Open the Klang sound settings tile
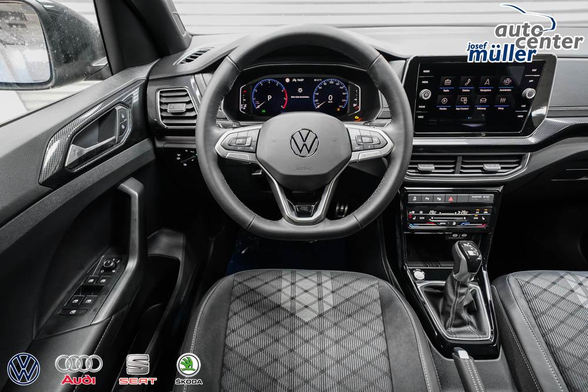 pyautogui.click(x=504, y=101)
